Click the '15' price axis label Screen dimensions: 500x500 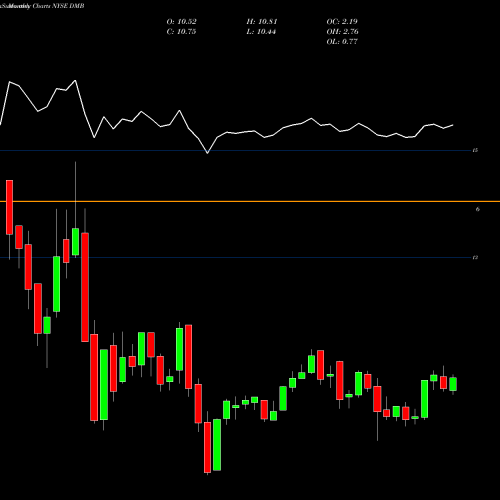(475, 150)
